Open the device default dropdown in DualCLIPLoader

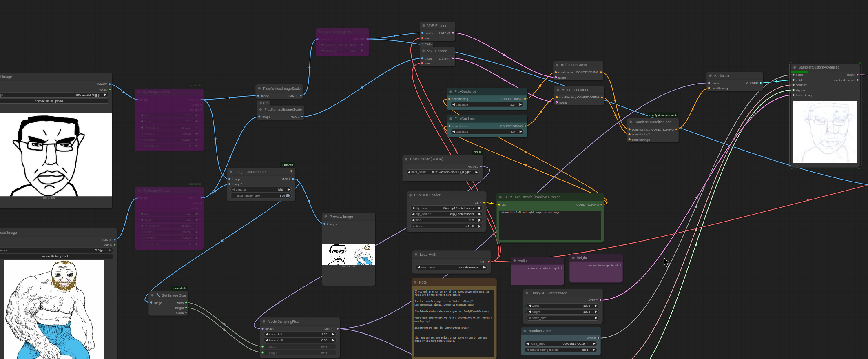447,226
